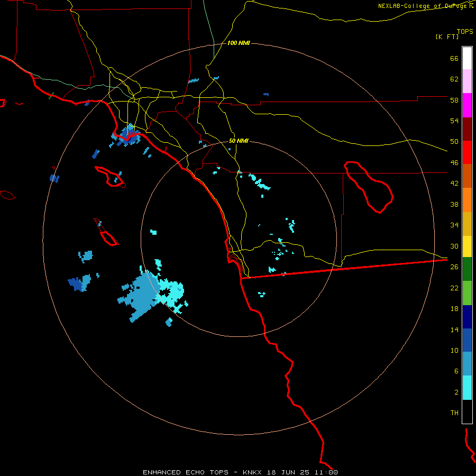Viewport: 476px width, 476px height.
Task: Click the "26" legend value
Action: pyautogui.click(x=454, y=267)
